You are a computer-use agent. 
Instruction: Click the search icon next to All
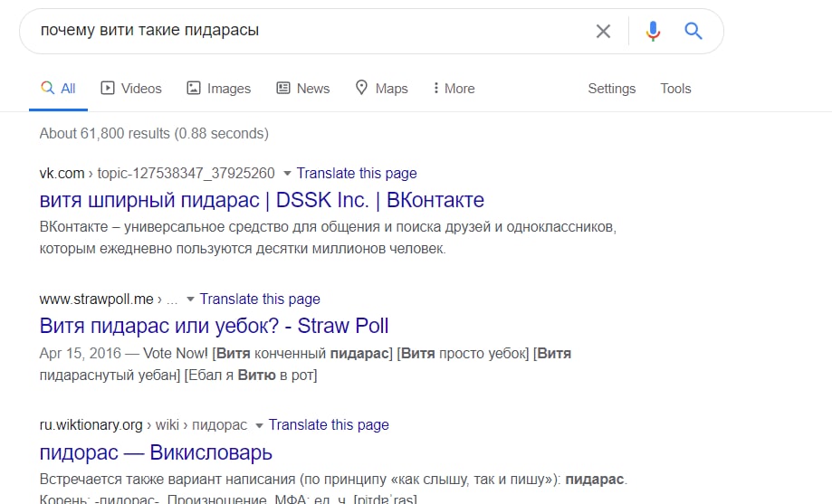48,88
